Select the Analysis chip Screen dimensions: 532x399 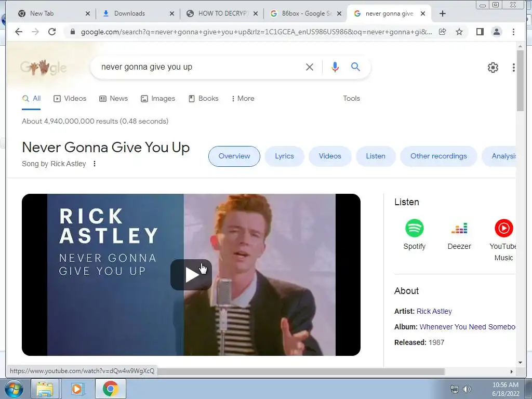[x=499, y=156]
